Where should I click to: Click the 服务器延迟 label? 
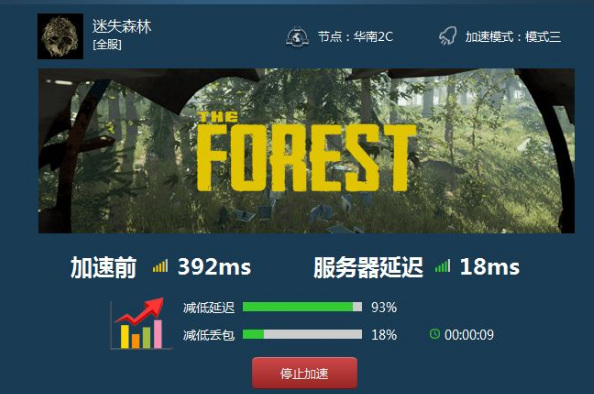[x=368, y=267]
